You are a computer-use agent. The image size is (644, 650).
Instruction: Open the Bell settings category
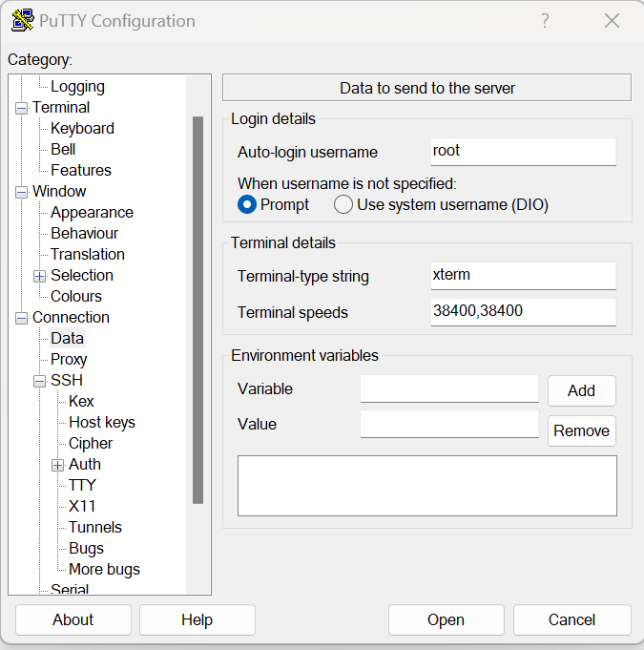pyautogui.click(x=63, y=149)
